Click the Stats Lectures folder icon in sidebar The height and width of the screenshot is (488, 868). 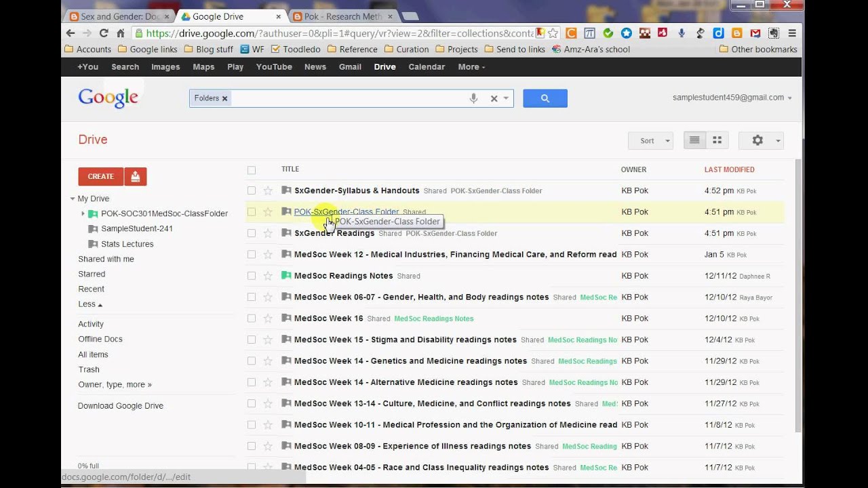pyautogui.click(x=93, y=244)
